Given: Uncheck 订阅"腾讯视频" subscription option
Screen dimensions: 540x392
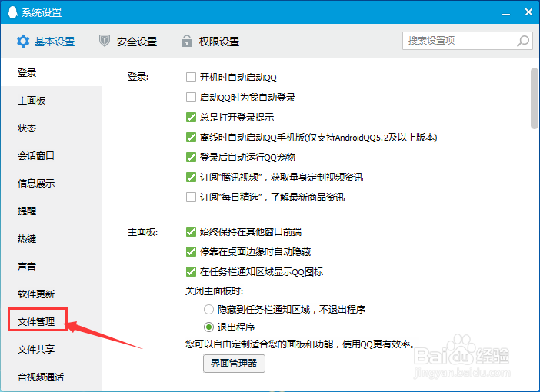Looking at the screenshot, I should click(x=191, y=177).
